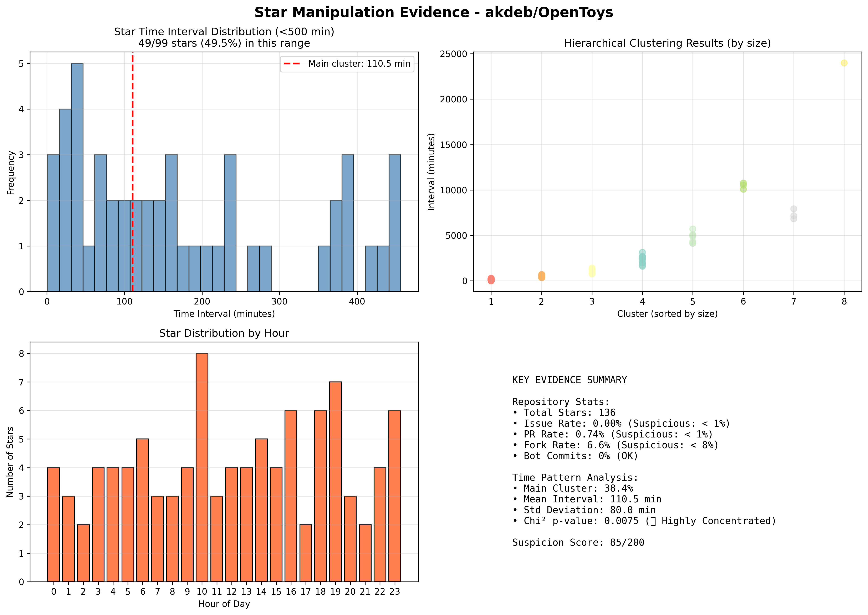Click the 'Interval (minutes)' axis label
Screen dimensions: 868x615
pyautogui.click(x=431, y=172)
